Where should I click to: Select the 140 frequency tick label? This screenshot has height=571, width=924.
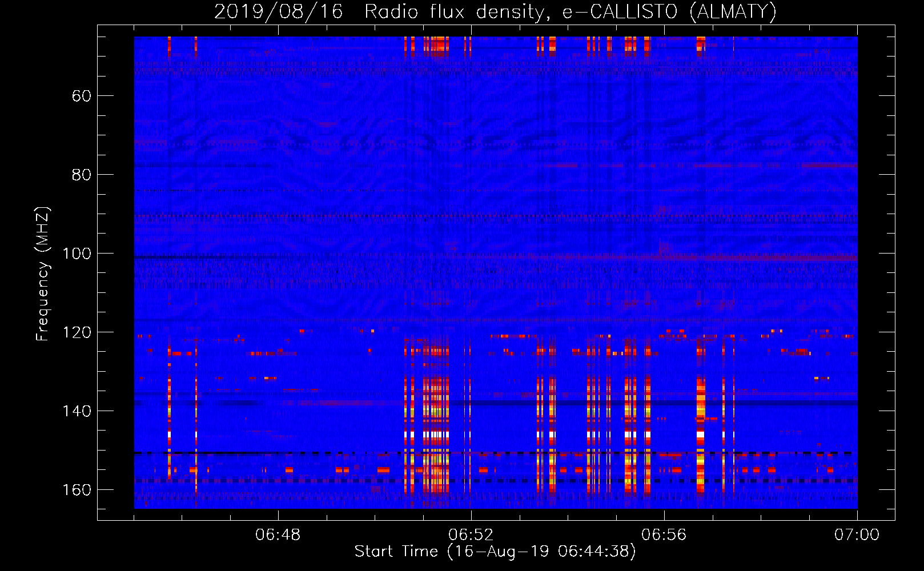[77, 411]
